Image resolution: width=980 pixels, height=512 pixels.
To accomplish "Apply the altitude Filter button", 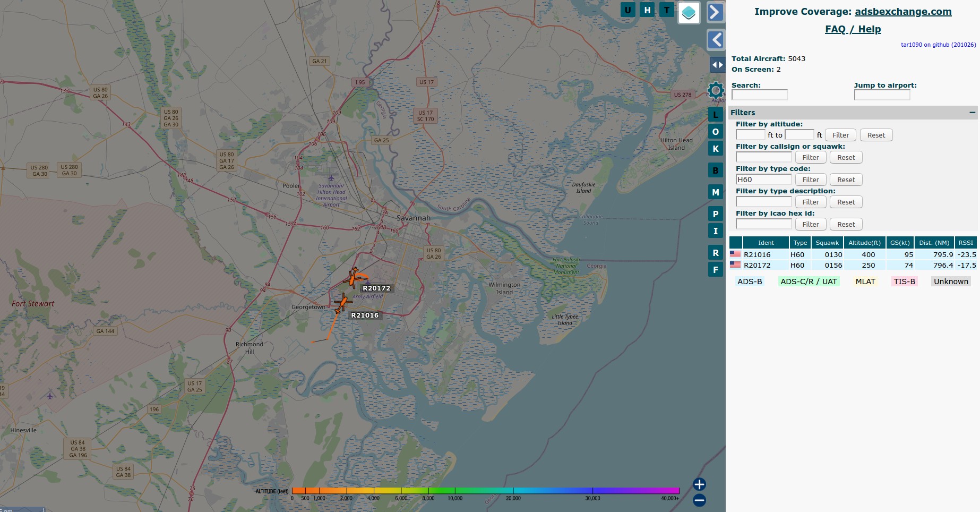I will click(x=840, y=135).
